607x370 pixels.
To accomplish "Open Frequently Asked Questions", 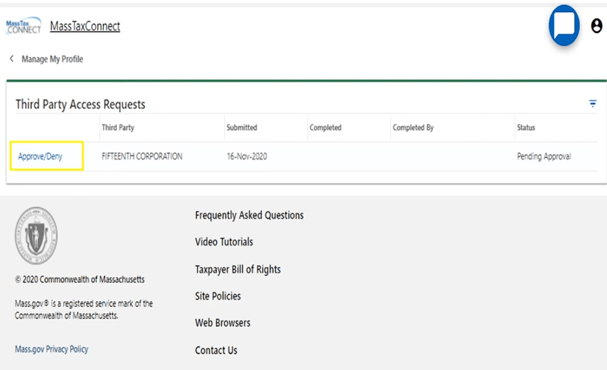I will click(x=249, y=215).
